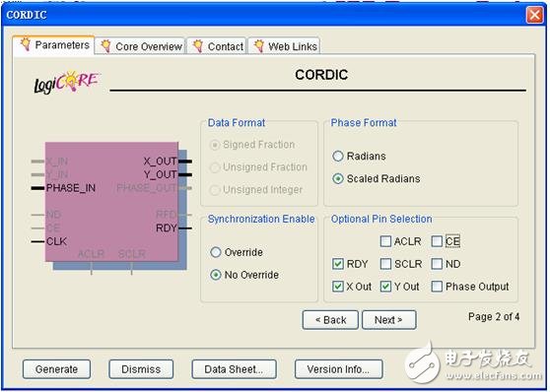This screenshot has width=550, height=392.
Task: Select the Radians phase format
Action: (338, 156)
